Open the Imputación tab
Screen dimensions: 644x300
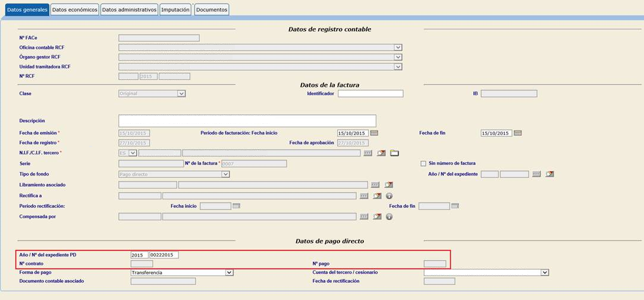coord(175,10)
